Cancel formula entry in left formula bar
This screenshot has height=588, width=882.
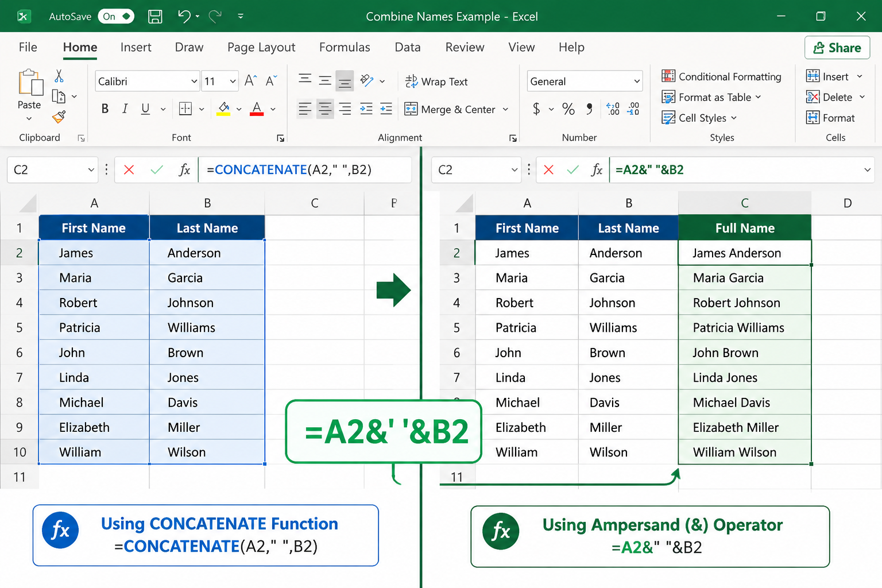tap(129, 169)
